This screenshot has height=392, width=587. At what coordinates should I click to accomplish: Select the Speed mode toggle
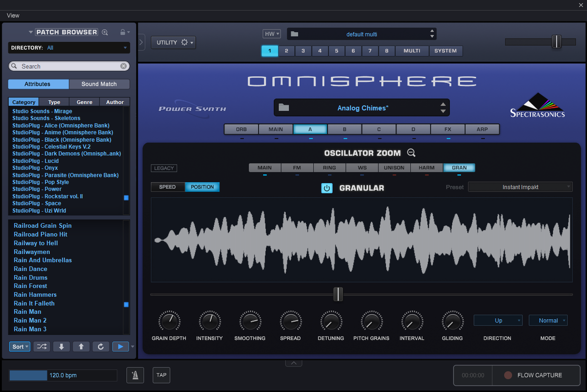tap(168, 187)
